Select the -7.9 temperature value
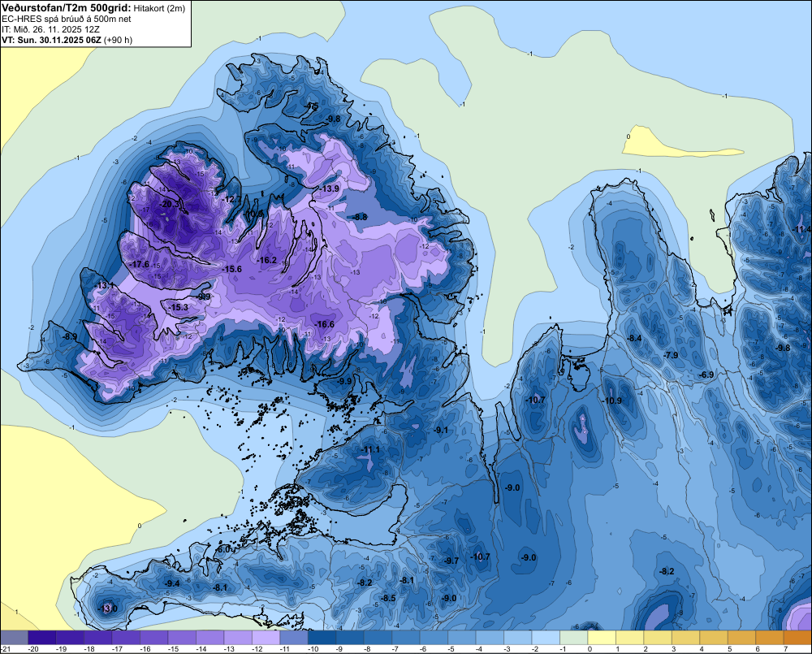The width and height of the screenshot is (812, 654). 671,355
